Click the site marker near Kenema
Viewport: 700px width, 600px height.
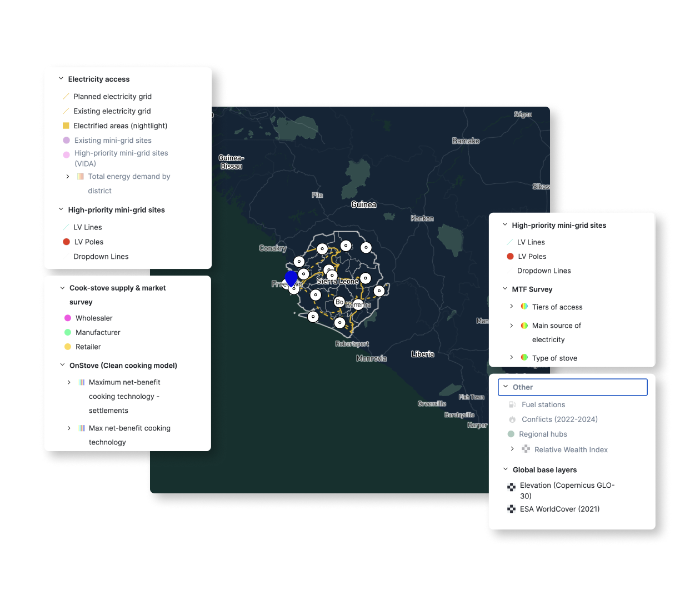pos(358,304)
